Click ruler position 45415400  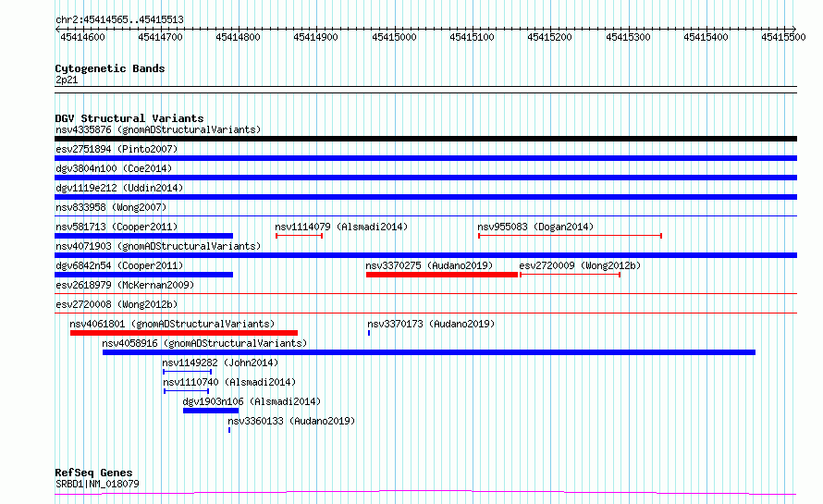(x=706, y=37)
